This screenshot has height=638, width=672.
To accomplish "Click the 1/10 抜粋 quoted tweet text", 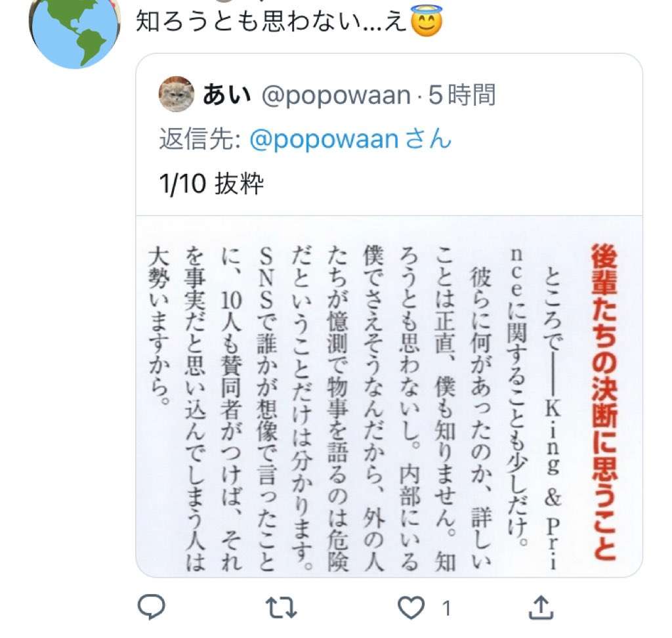I will coord(211,184).
